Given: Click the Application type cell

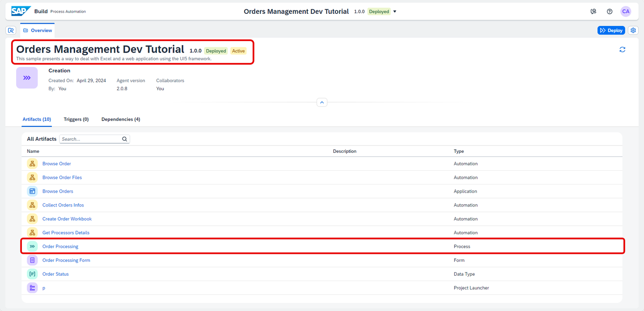Looking at the screenshot, I should (x=466, y=191).
